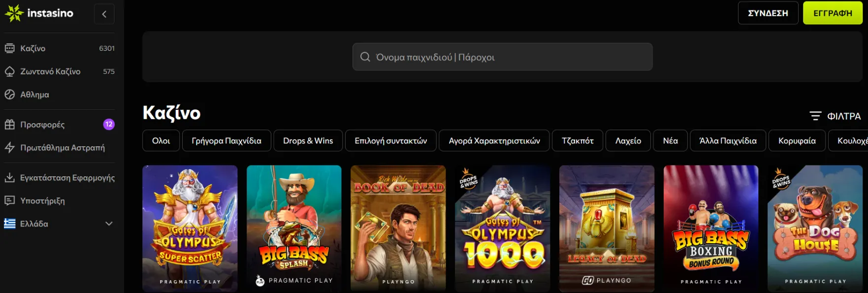Viewport: 868px width, 293px height.
Task: Click the purple 12 offers badge
Action: [109, 125]
